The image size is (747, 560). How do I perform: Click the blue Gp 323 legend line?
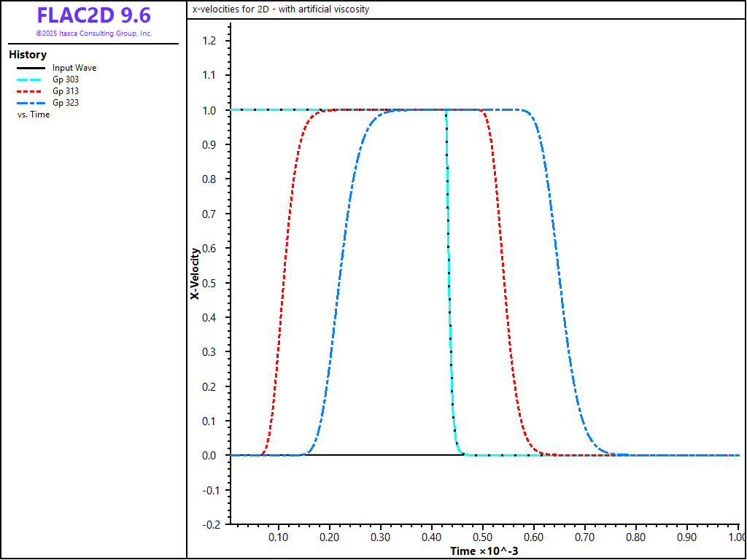31,103
